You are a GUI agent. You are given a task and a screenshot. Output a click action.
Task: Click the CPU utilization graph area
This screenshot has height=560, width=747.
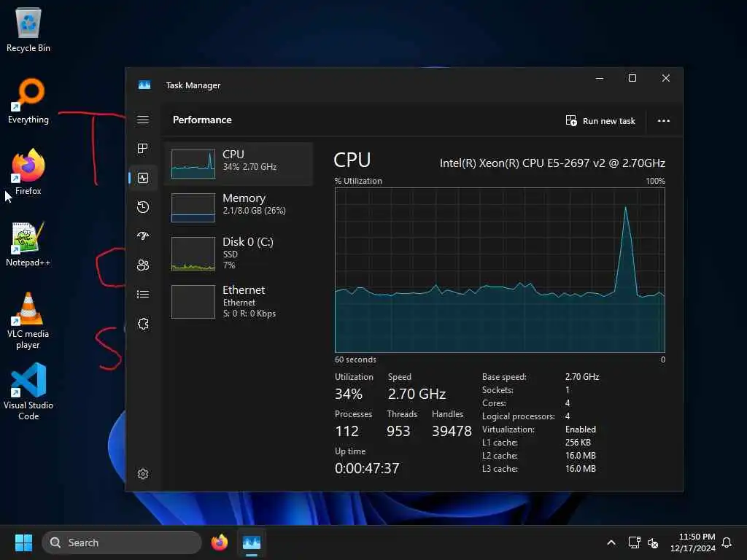click(500, 270)
